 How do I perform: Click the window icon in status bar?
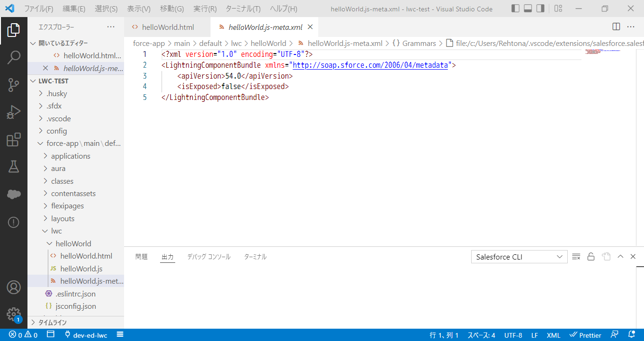click(x=51, y=335)
